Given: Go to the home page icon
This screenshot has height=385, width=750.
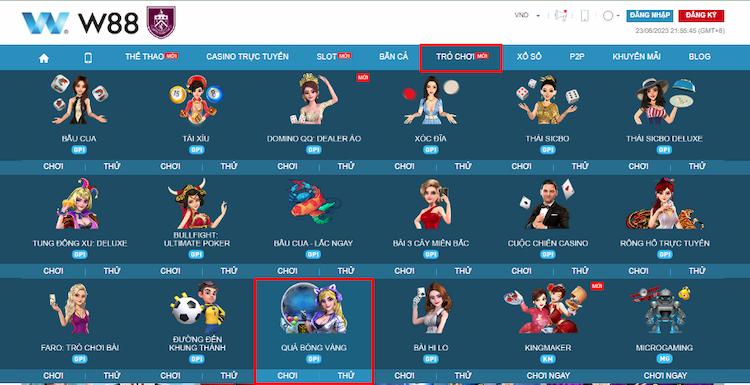Looking at the screenshot, I should coord(44,58).
